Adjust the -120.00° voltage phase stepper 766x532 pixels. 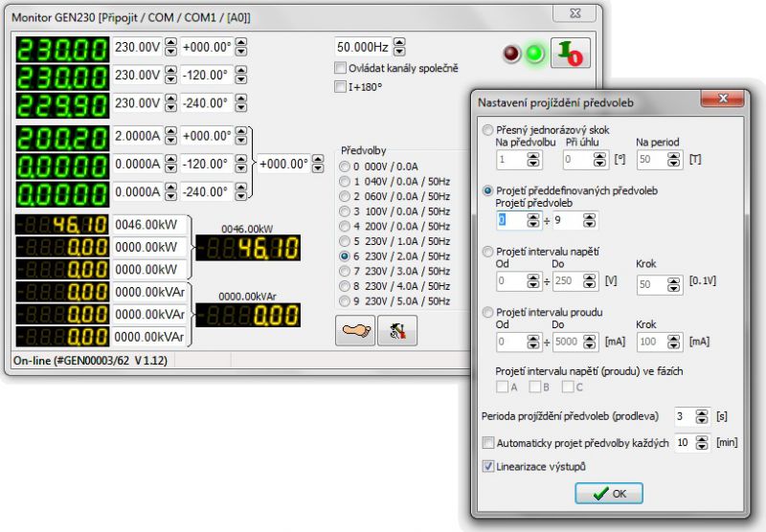point(241,76)
